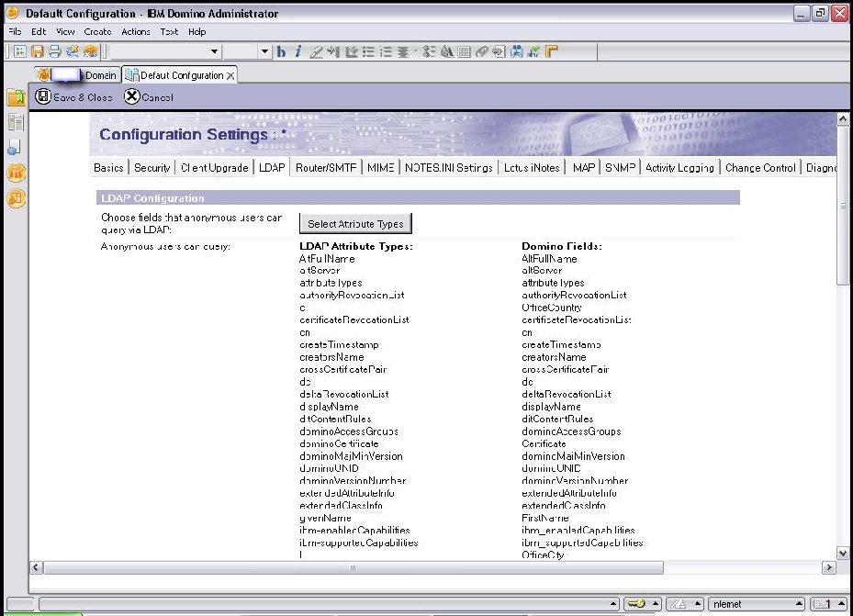
Task: Open the Help menu
Action: click(196, 31)
